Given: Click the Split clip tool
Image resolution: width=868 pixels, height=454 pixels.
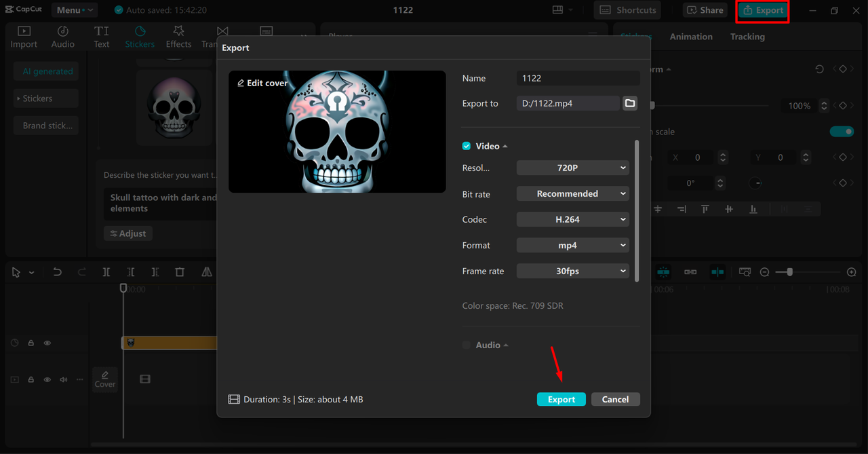Looking at the screenshot, I should (106, 272).
